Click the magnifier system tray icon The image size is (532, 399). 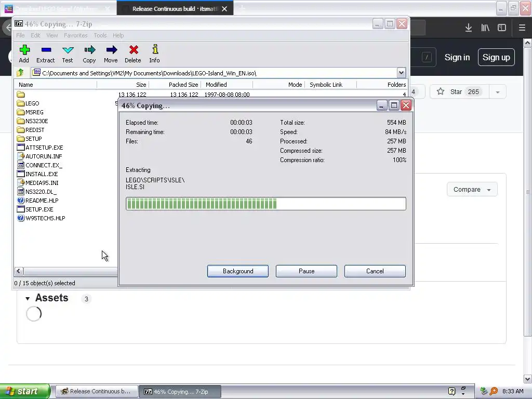[x=494, y=391]
